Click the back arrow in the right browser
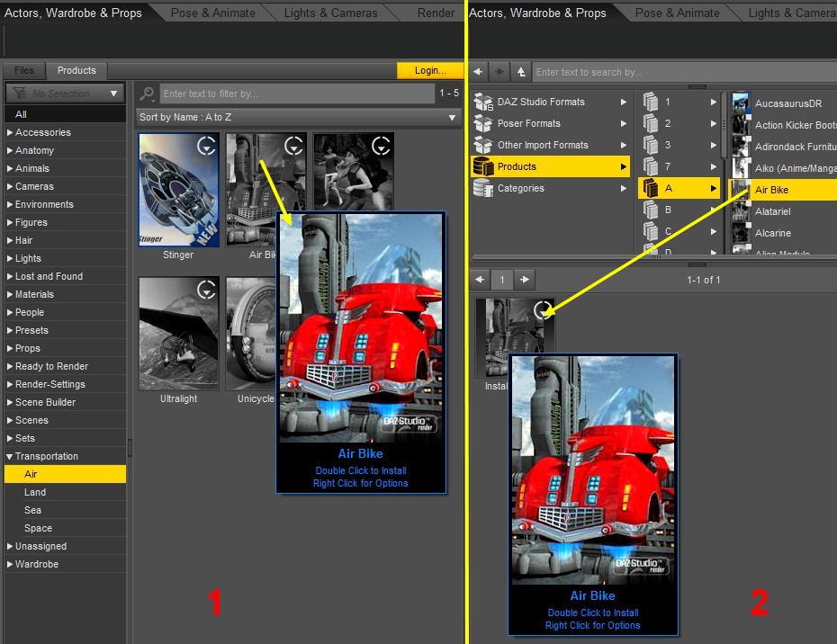 tap(478, 71)
